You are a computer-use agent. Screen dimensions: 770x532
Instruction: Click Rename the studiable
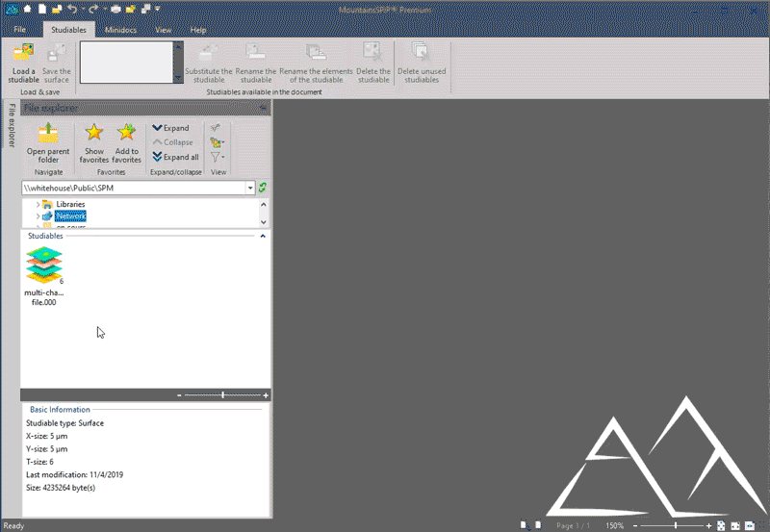(x=256, y=63)
